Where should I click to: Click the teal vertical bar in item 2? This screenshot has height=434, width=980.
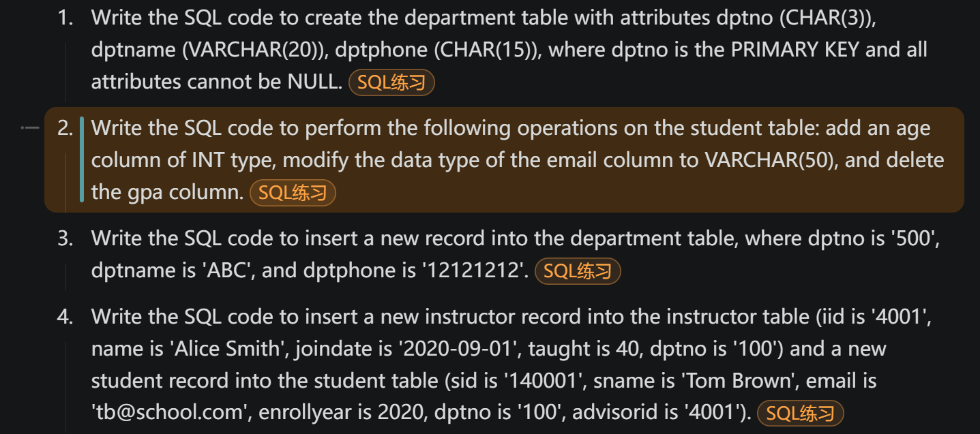[x=82, y=159]
